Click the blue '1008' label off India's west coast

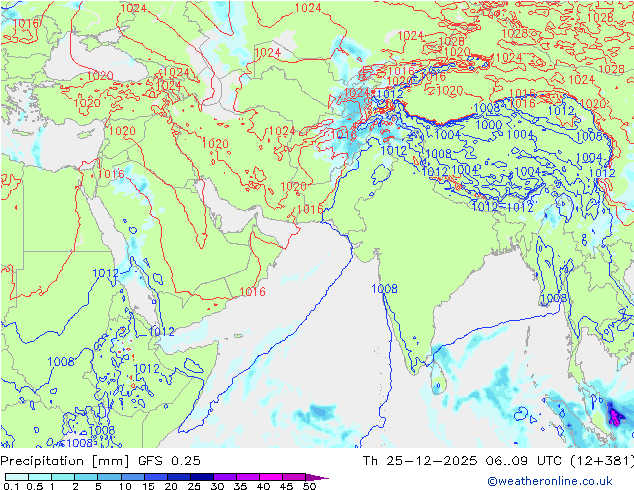[384, 289]
